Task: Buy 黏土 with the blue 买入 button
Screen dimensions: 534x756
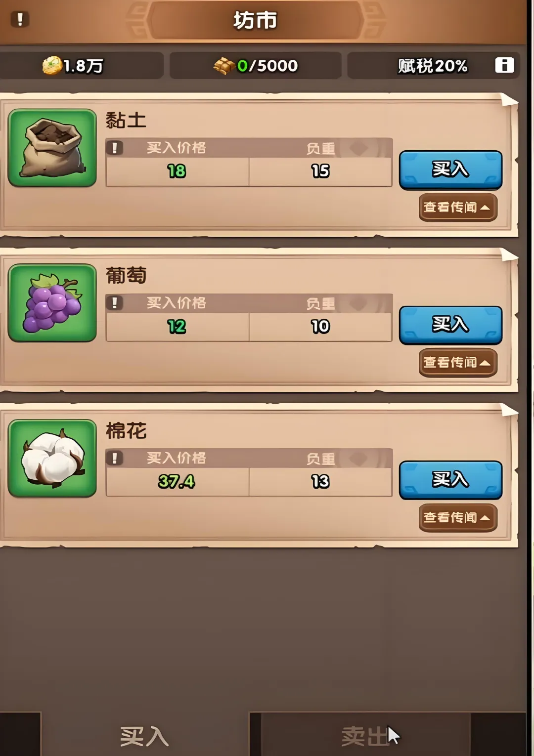Action: (450, 170)
